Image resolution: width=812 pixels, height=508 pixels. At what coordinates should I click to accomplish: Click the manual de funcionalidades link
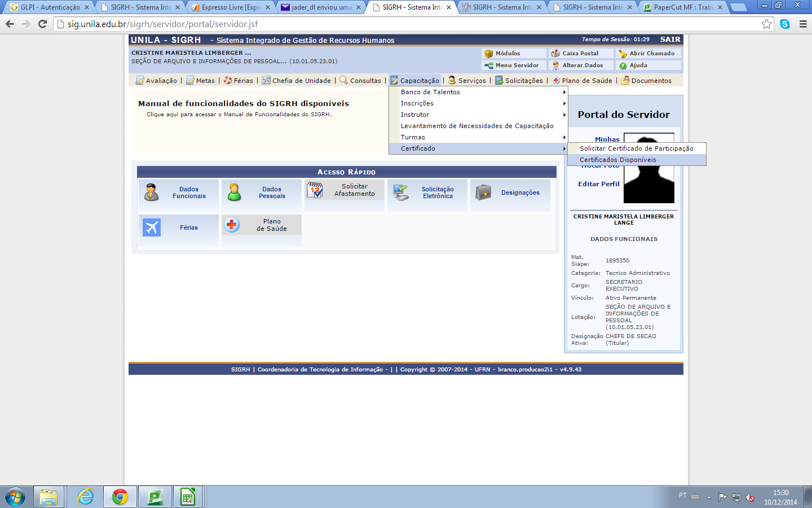239,115
